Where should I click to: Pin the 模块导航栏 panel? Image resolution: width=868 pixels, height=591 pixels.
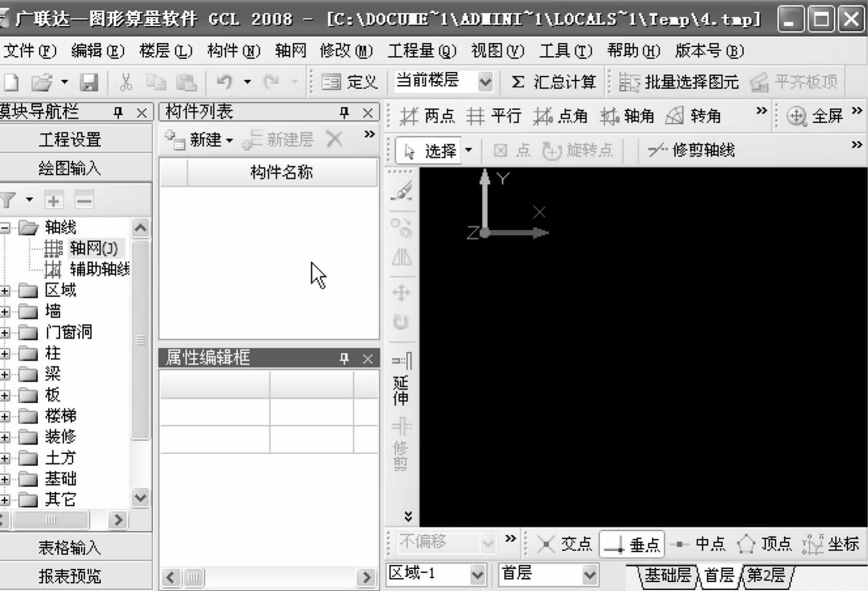pyautogui.click(x=118, y=112)
